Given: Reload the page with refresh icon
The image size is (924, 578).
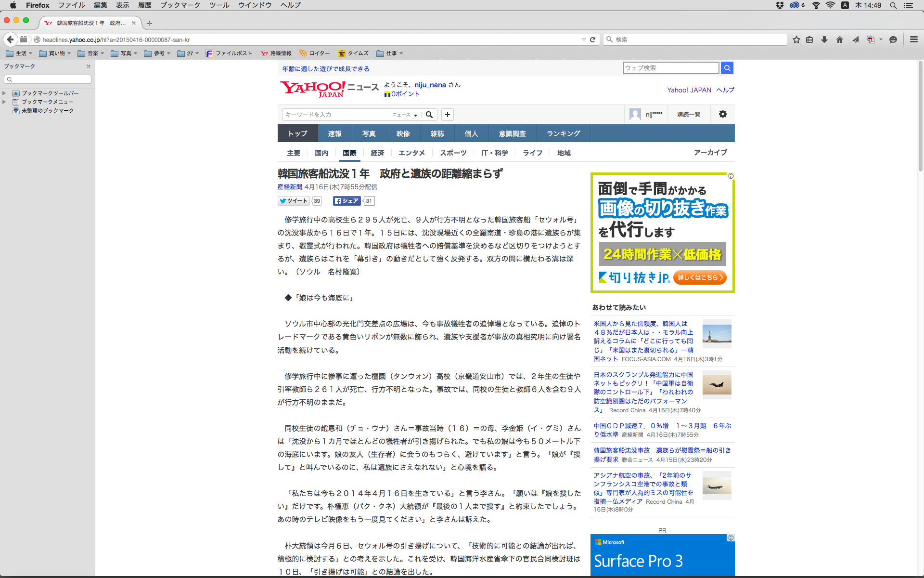Looking at the screenshot, I should 593,39.
